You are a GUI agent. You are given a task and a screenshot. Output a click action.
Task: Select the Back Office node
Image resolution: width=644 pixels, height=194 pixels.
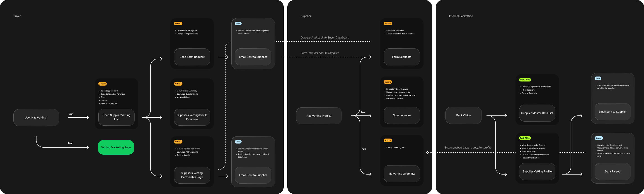click(463, 115)
